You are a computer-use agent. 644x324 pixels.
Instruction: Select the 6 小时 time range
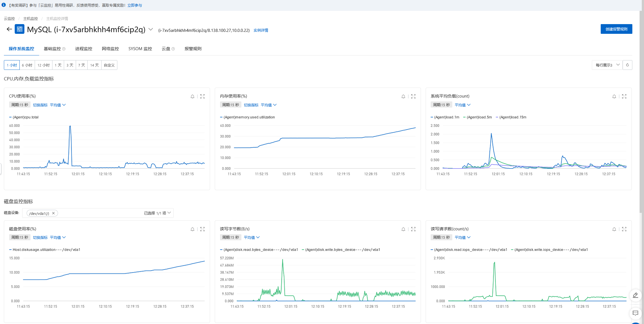[27, 65]
